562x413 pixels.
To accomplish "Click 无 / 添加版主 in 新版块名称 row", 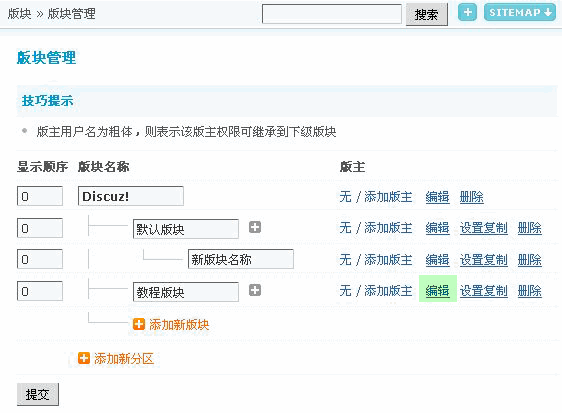I will click(x=376, y=260).
